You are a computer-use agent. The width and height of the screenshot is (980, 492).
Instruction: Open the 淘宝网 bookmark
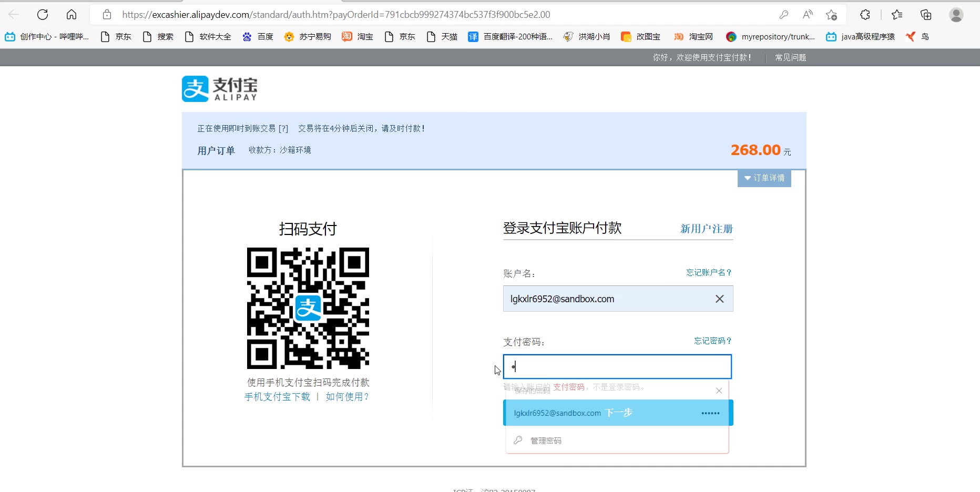tap(693, 36)
